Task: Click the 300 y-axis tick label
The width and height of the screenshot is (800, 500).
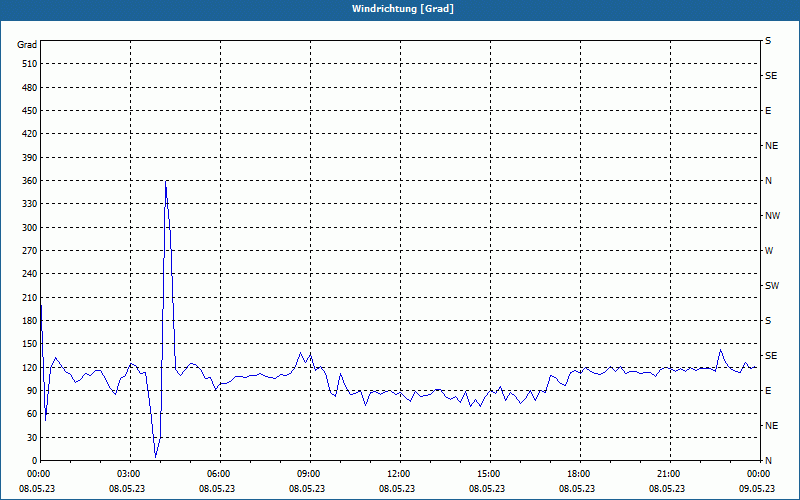Action: point(30,228)
